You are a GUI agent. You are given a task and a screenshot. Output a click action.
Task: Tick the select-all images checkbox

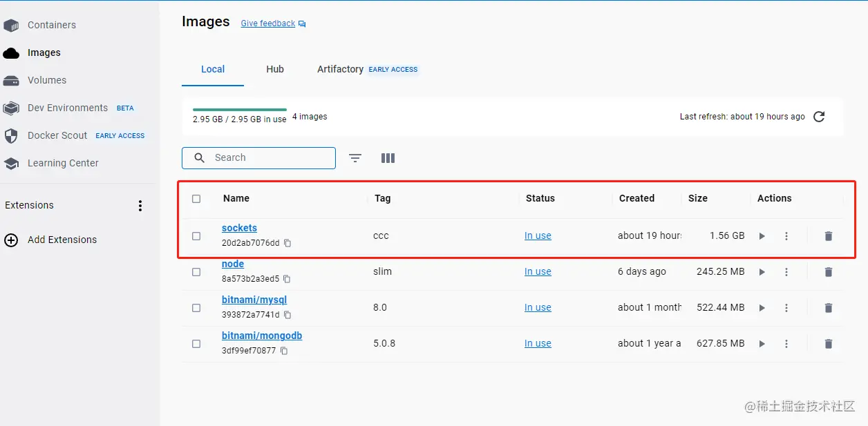pos(196,199)
